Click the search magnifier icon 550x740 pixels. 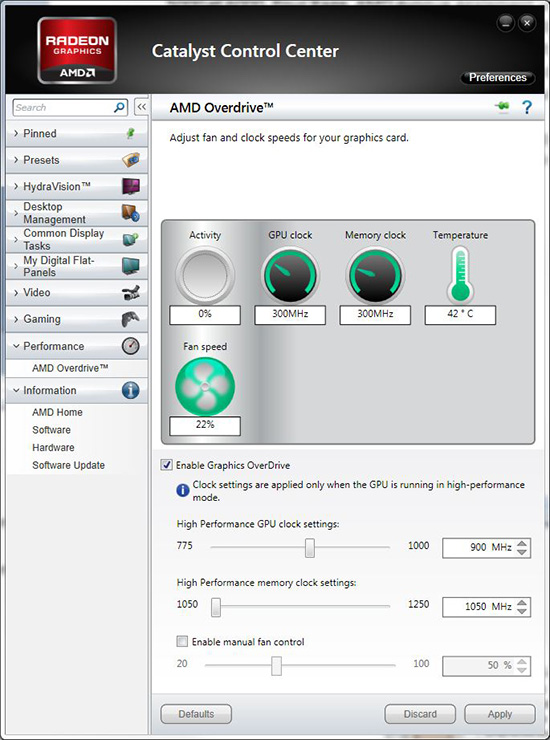[119, 107]
